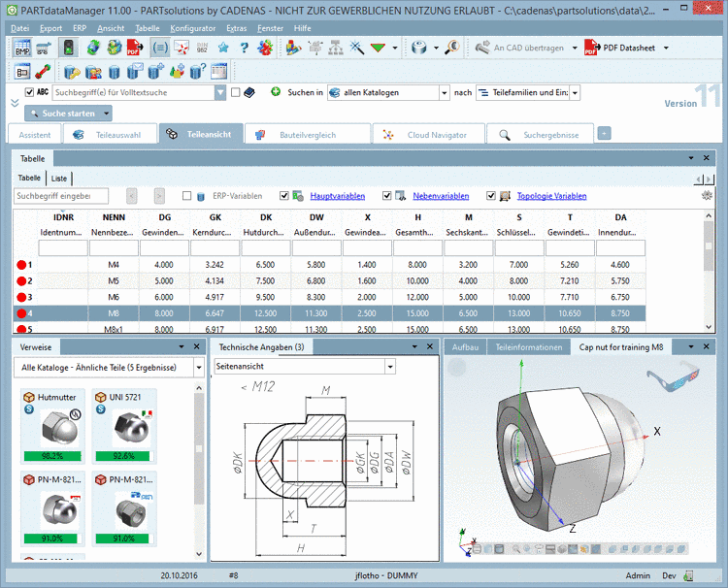The height and width of the screenshot is (588, 728).
Task: Uncheck the Topologie Variablen checkbox
Action: coord(491,196)
